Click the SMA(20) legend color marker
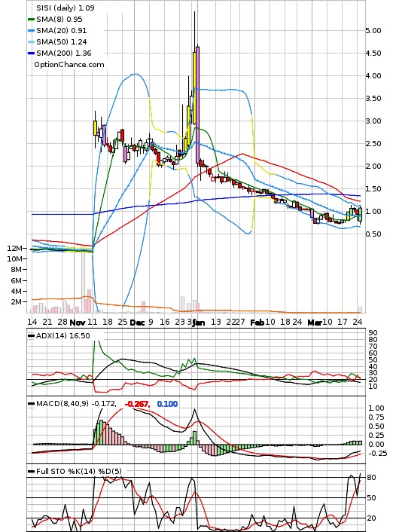 (31, 31)
